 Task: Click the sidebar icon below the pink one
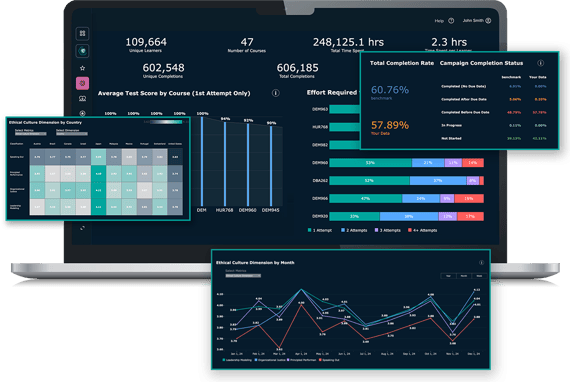[x=83, y=98]
